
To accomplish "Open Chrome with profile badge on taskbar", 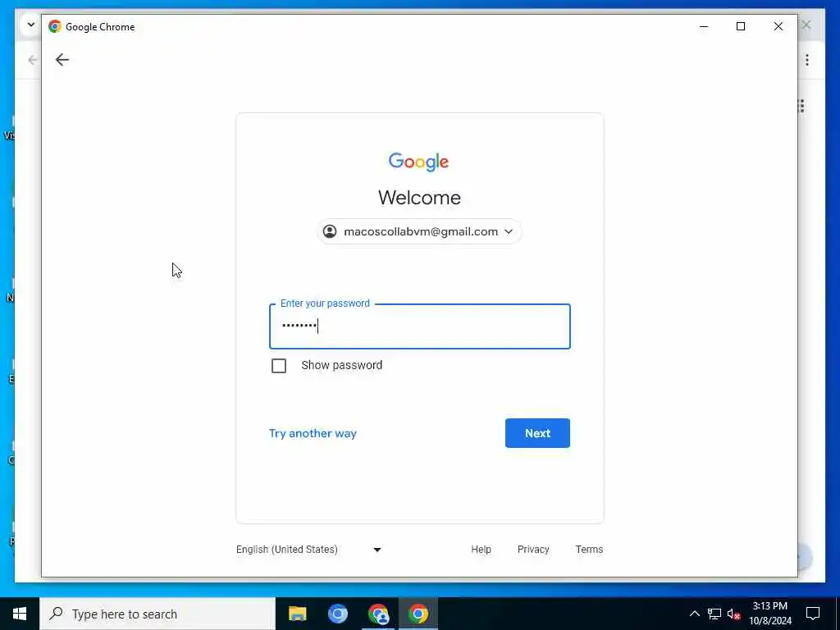I will pos(378,614).
